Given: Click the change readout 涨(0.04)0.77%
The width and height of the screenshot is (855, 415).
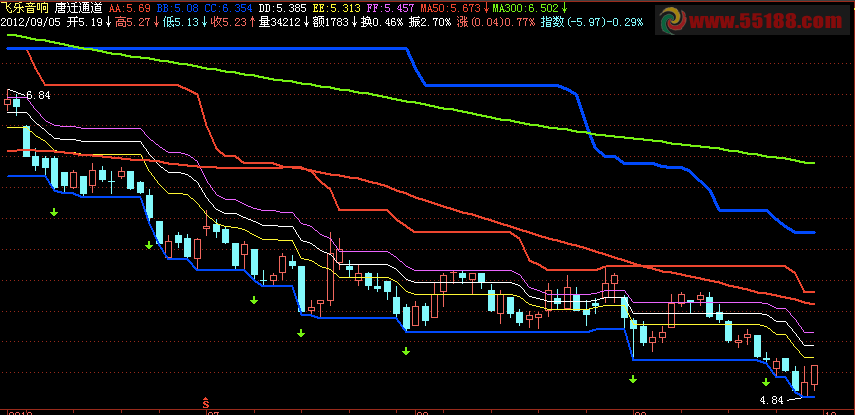Looking at the screenshot, I should 495,22.
